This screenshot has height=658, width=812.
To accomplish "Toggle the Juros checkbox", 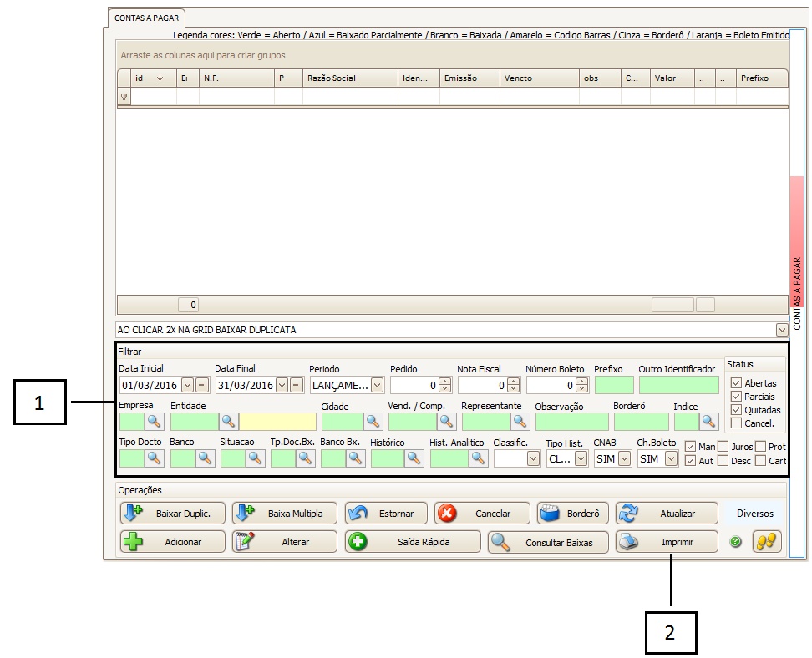I will click(x=723, y=447).
